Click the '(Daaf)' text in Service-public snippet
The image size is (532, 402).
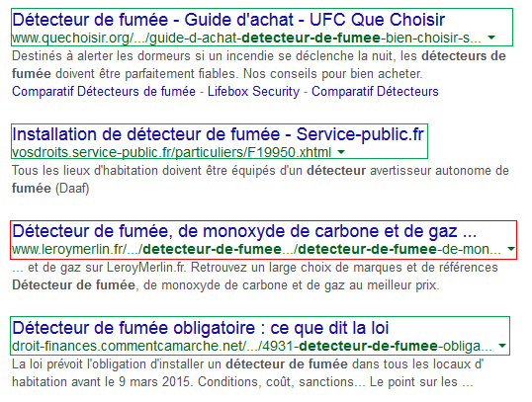[x=72, y=188]
